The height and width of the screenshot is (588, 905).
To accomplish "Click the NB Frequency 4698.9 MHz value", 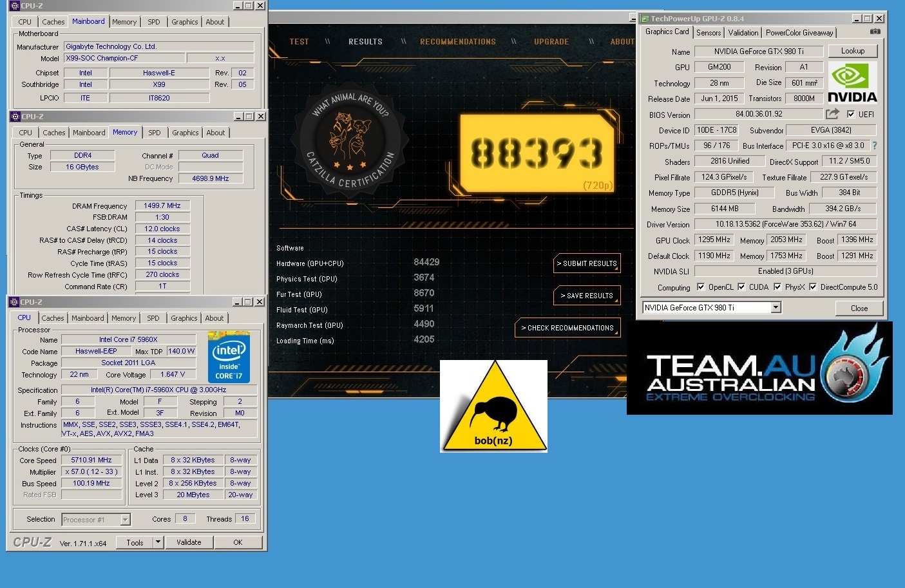I will (211, 178).
